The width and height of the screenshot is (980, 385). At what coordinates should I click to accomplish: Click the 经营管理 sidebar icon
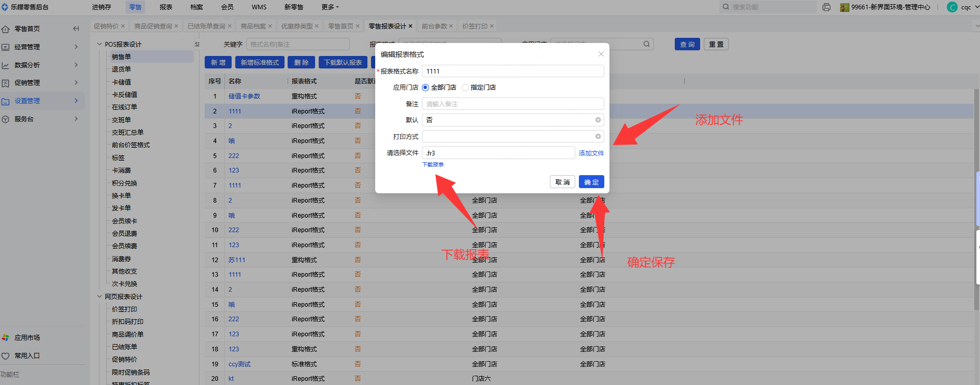click(x=6, y=47)
